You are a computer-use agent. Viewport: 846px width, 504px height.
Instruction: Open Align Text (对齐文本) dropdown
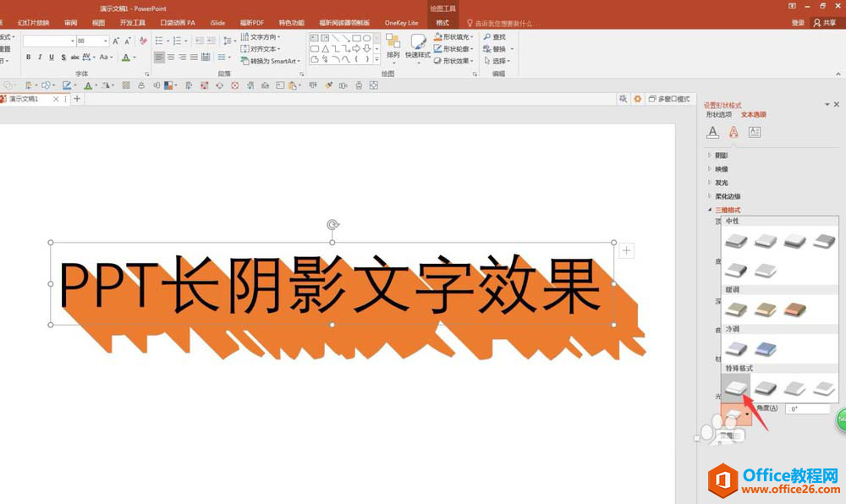[x=261, y=49]
